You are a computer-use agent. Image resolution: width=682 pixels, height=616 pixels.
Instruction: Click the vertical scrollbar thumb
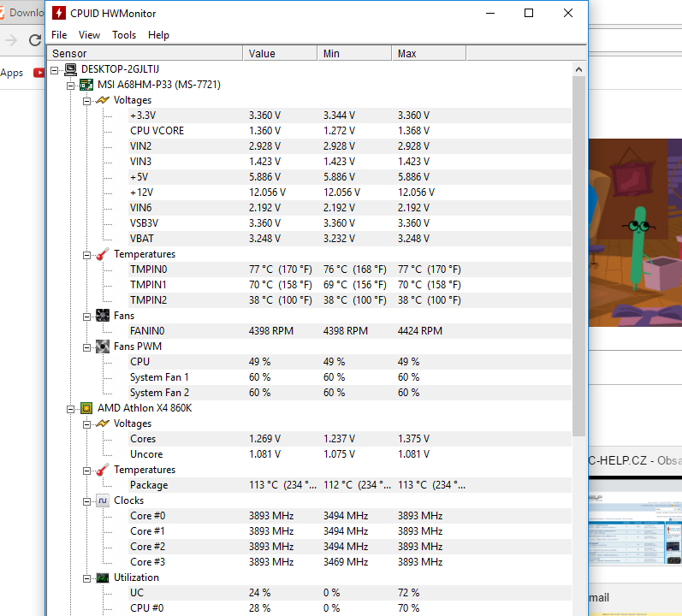tap(578, 257)
